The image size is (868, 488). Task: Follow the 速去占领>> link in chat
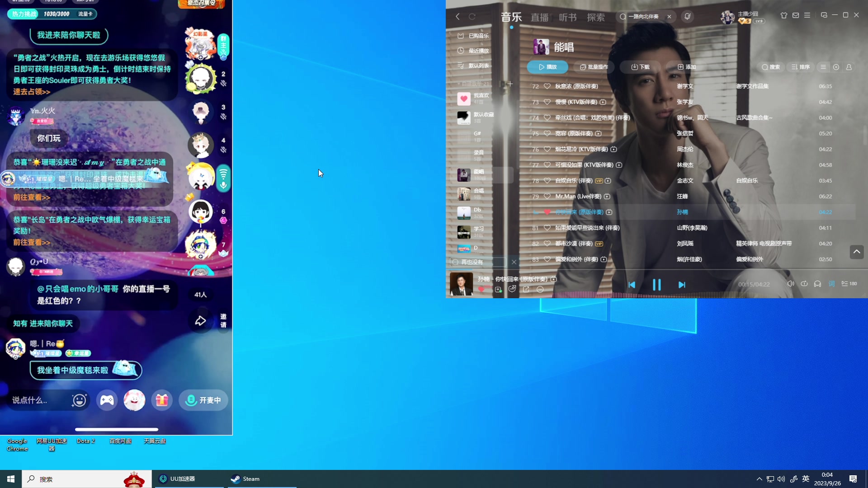click(32, 92)
